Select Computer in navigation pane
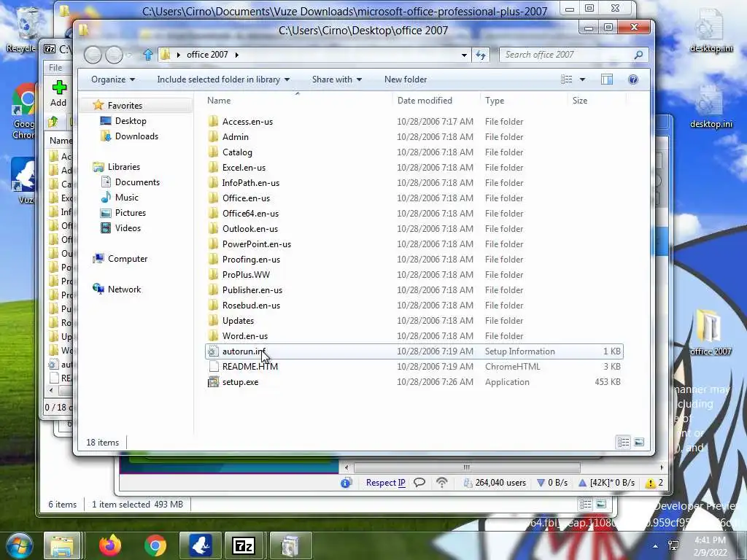Image resolution: width=747 pixels, height=560 pixels. click(127, 259)
